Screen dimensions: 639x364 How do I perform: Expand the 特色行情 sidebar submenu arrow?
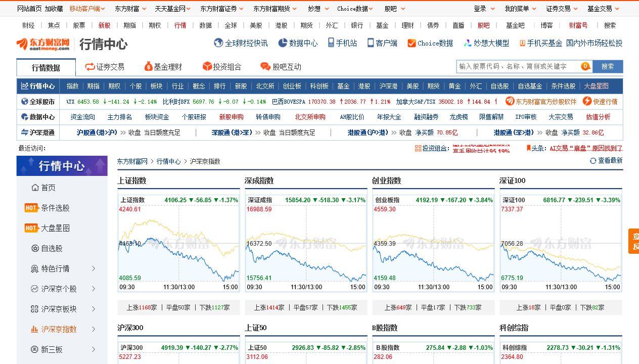tap(94, 268)
